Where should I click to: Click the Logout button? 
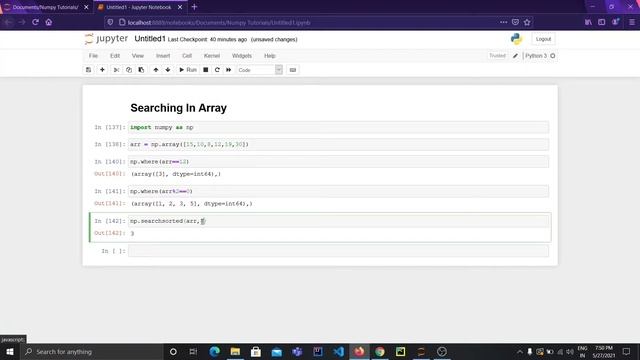(543, 39)
